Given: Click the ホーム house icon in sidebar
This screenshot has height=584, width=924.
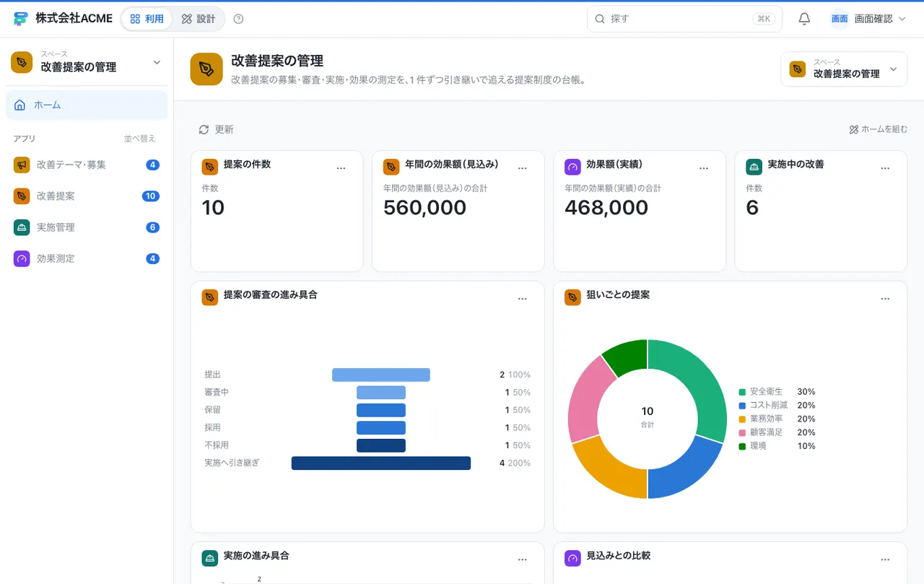Looking at the screenshot, I should click(x=20, y=105).
